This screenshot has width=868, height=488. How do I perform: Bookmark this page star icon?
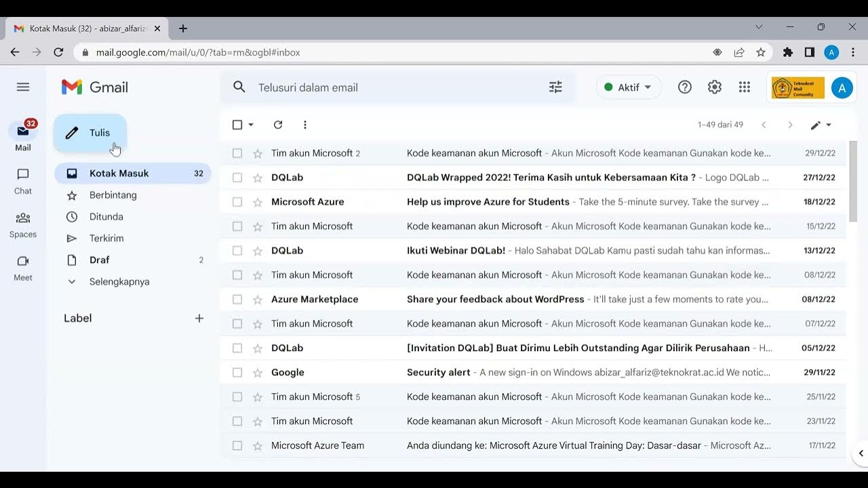point(761,52)
